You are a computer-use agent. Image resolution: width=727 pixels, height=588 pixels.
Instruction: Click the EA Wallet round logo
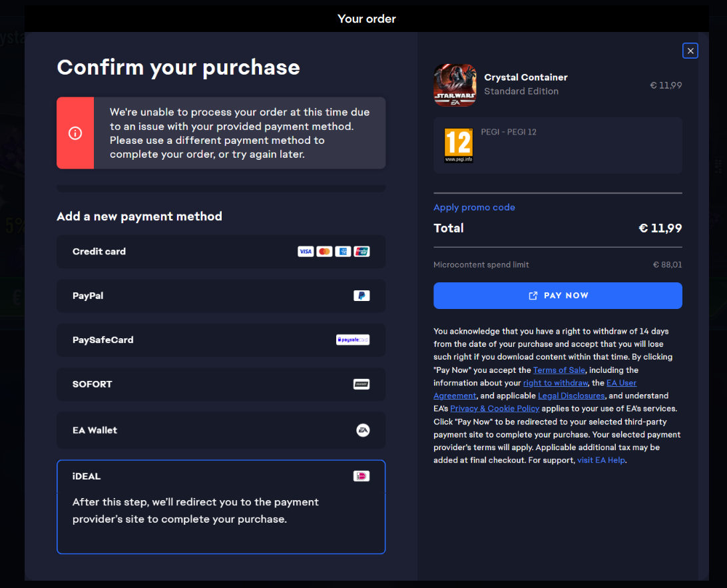pos(362,430)
